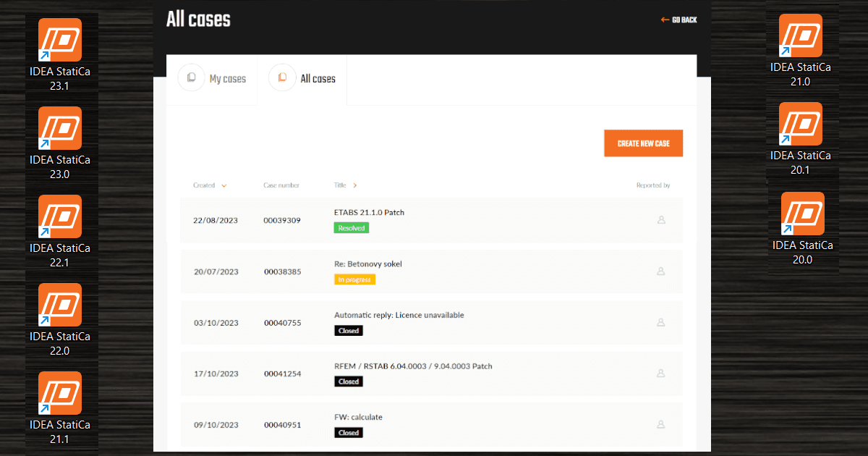Click the All cases tab icon
Screen dimensions: 868x456
pos(282,77)
